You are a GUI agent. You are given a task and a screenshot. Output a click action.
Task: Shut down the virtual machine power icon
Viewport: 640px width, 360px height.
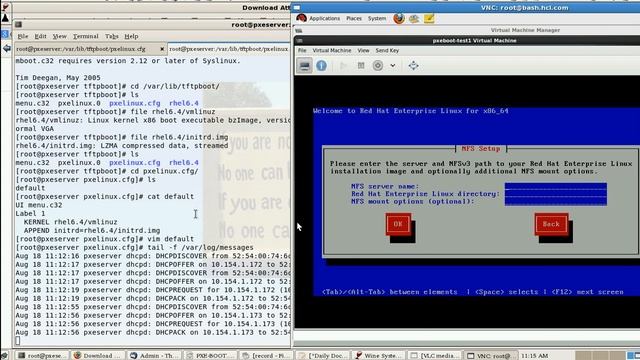tap(378, 66)
